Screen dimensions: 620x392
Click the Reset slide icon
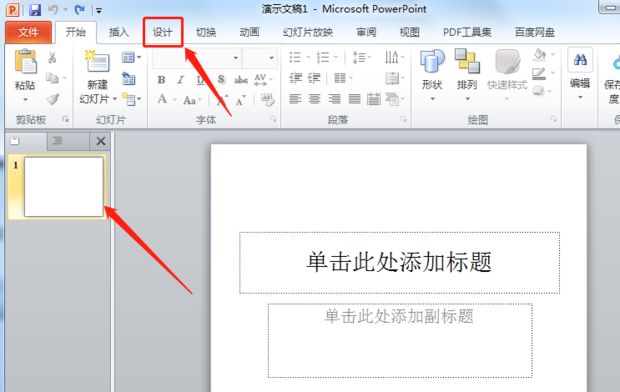129,79
